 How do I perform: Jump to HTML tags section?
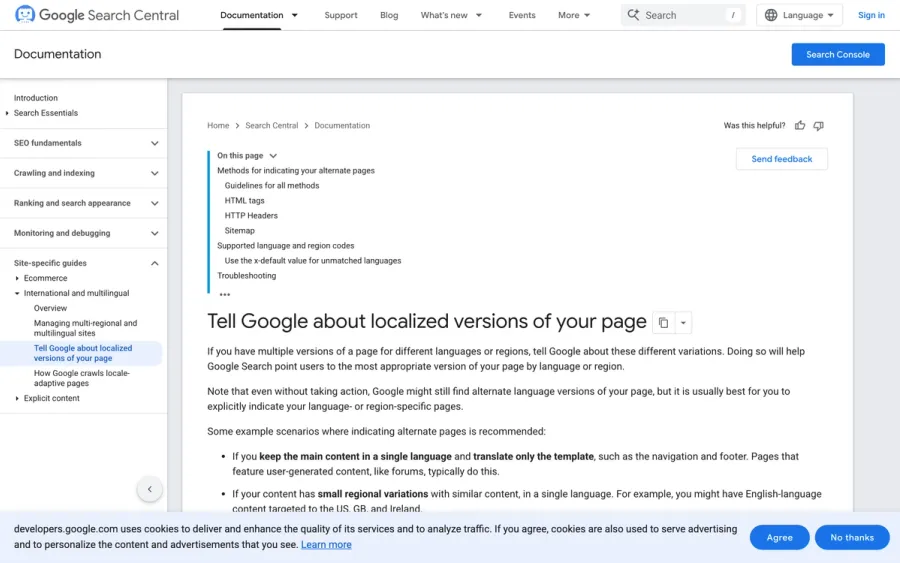[245, 200]
